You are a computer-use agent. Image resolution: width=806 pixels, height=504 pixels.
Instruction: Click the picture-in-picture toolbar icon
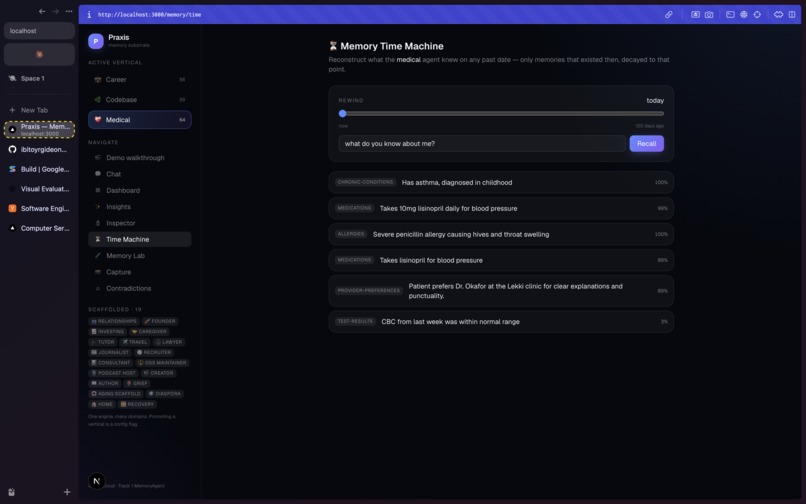pos(695,14)
